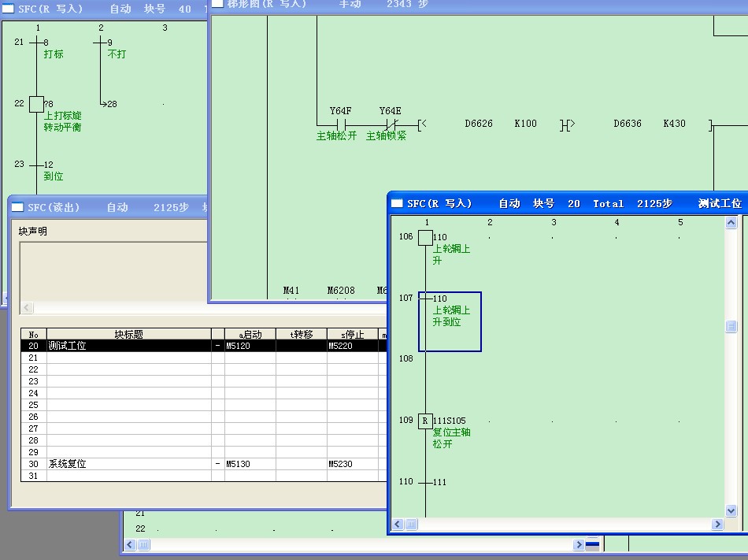The width and height of the screenshot is (748, 560).
Task: Click the 块标题 column header
Action: pos(128,334)
